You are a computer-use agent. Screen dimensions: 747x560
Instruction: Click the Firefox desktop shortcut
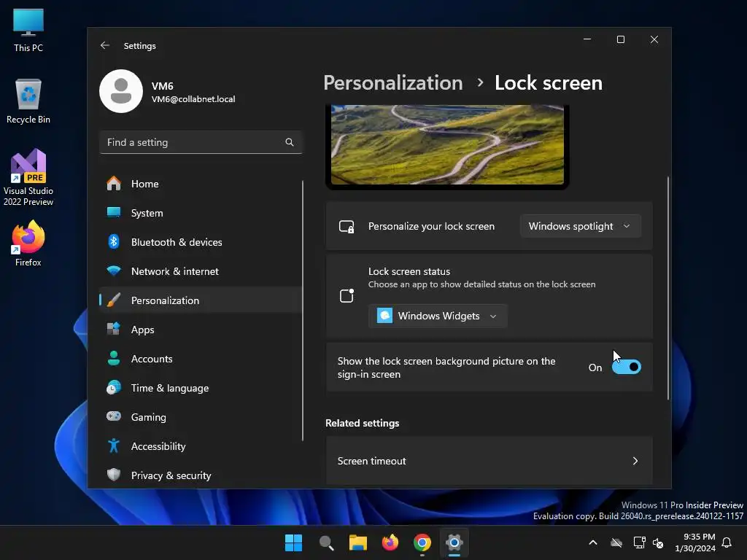point(28,244)
